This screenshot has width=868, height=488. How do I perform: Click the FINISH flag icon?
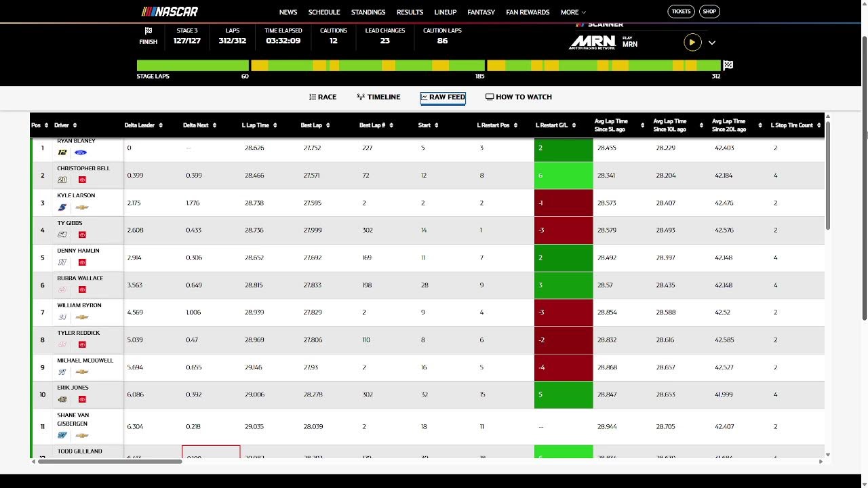click(x=149, y=30)
